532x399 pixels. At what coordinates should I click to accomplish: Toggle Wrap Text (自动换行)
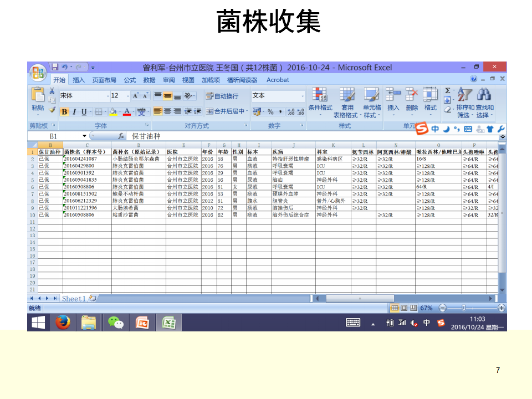point(222,96)
